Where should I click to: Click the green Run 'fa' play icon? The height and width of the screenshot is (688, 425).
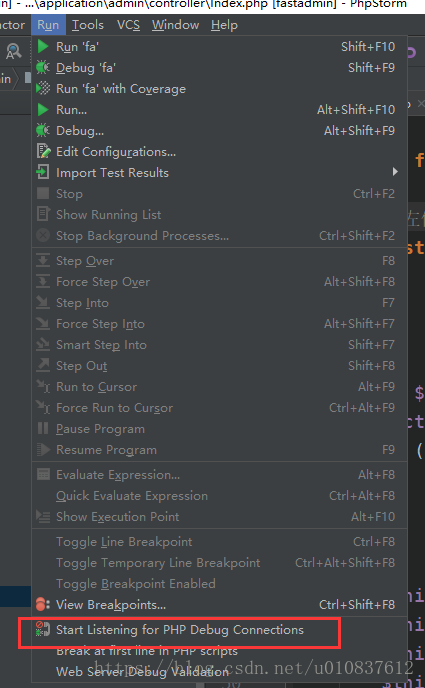(x=43, y=47)
